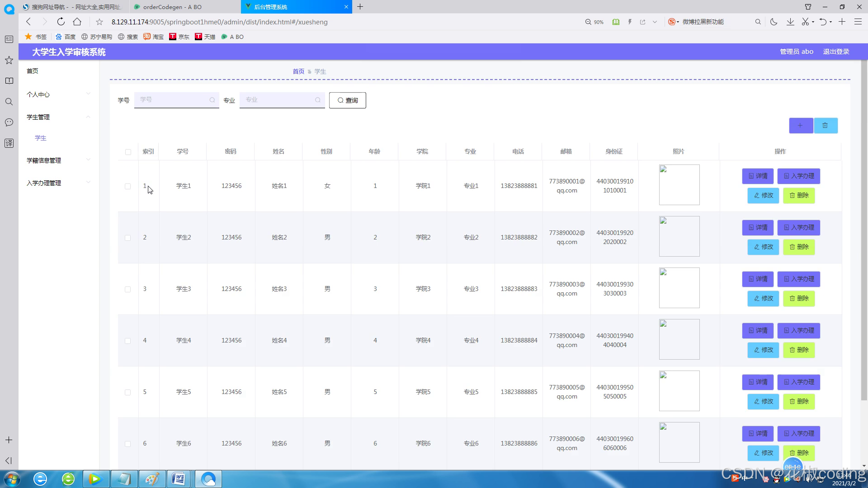This screenshot has width=868, height=488.
Task: Check the checkbox for row 学生5
Action: tap(127, 392)
